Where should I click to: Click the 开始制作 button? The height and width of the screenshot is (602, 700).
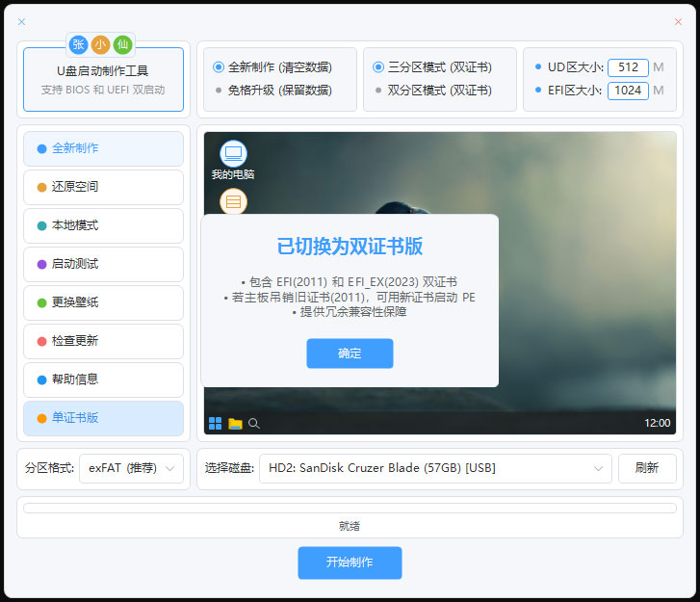point(350,563)
